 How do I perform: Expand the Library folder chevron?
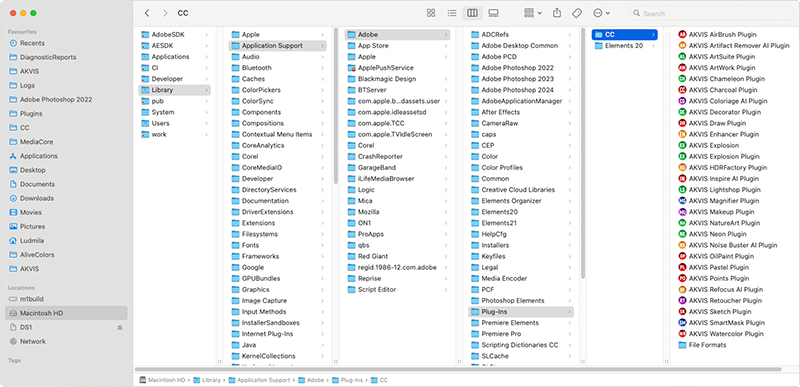(x=207, y=90)
